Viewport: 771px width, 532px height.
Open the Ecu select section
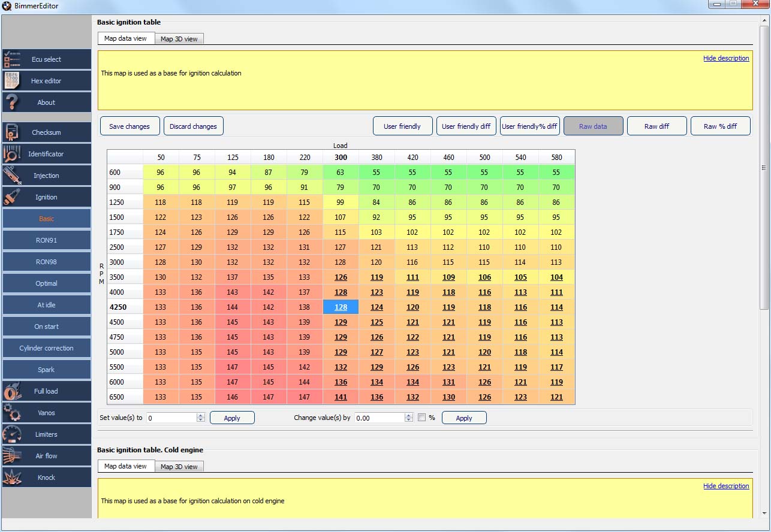pyautogui.click(x=47, y=59)
